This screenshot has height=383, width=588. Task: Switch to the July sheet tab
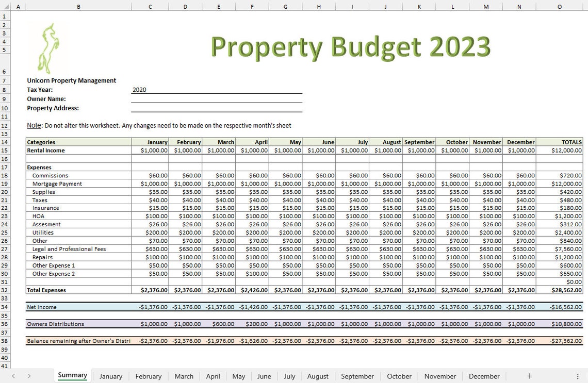(289, 376)
